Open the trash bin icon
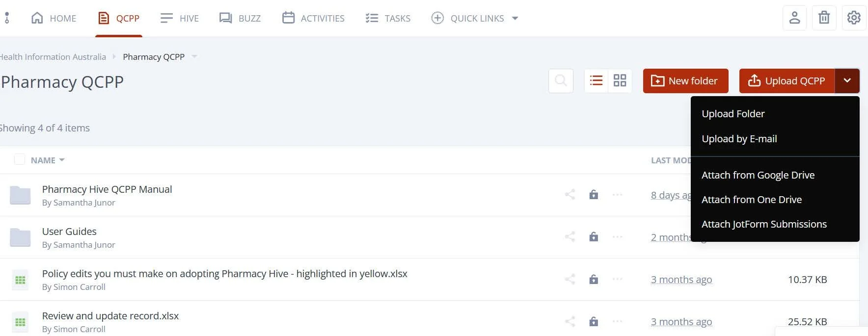 coord(824,18)
